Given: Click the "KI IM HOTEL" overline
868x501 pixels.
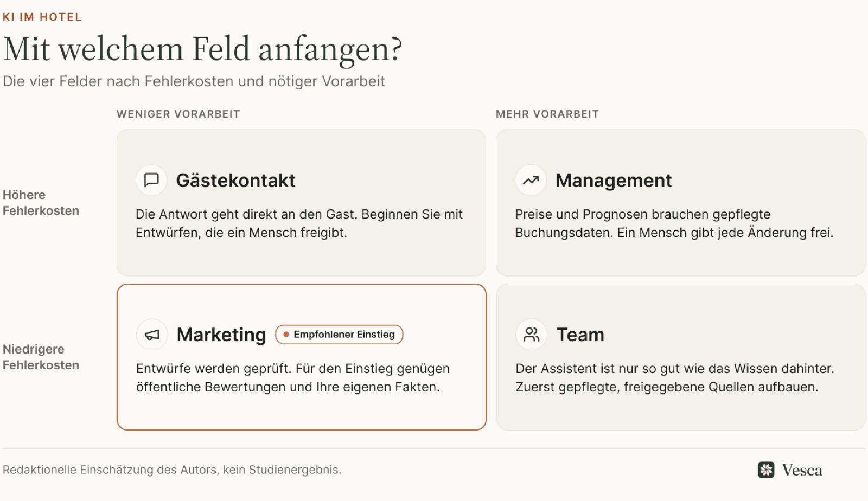Looking at the screenshot, I should (42, 17).
